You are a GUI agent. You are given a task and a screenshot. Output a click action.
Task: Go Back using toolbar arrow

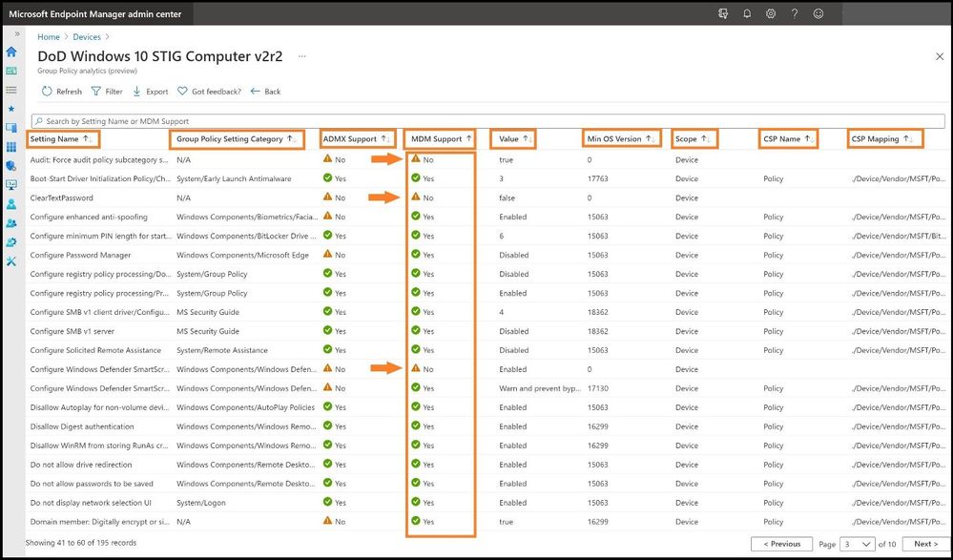[265, 92]
